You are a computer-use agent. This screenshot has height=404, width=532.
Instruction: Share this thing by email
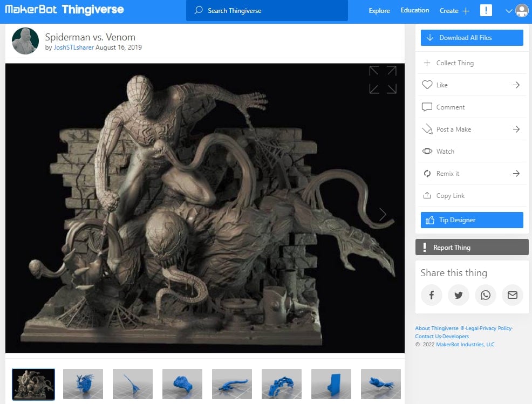(513, 295)
